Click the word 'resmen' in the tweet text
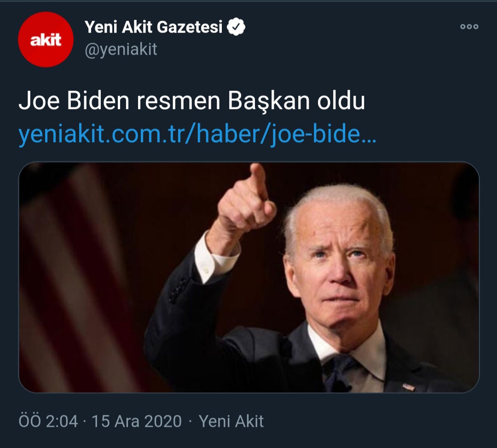The image size is (497, 448). point(179,101)
